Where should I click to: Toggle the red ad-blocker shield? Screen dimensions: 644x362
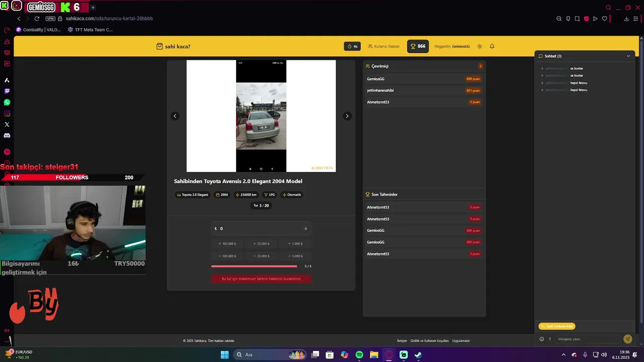[x=586, y=19]
